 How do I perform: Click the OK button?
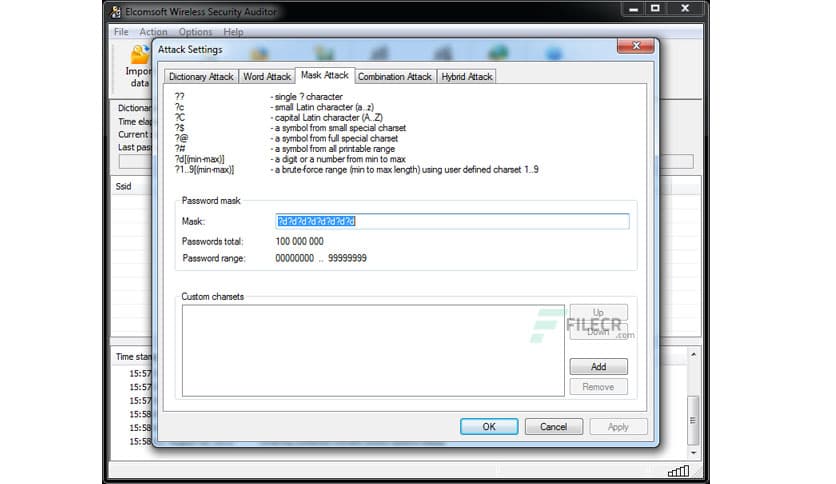[x=489, y=426]
